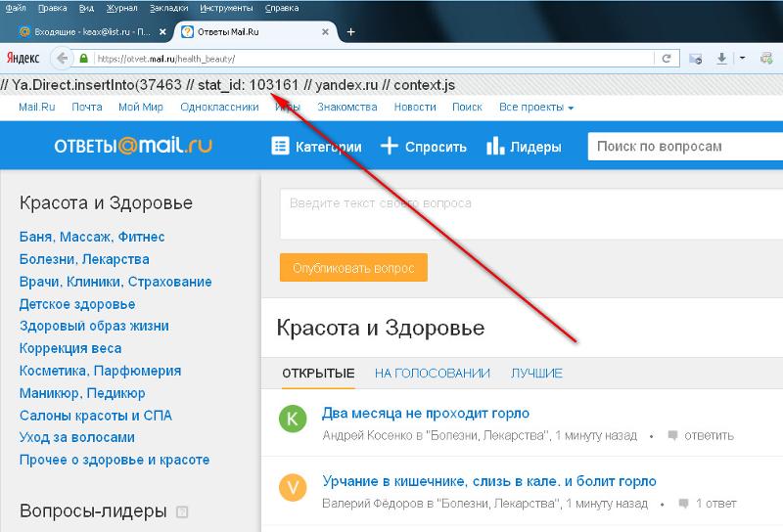Open new tab with plus button
Viewport: 783px width, 532px height.
coord(351,32)
